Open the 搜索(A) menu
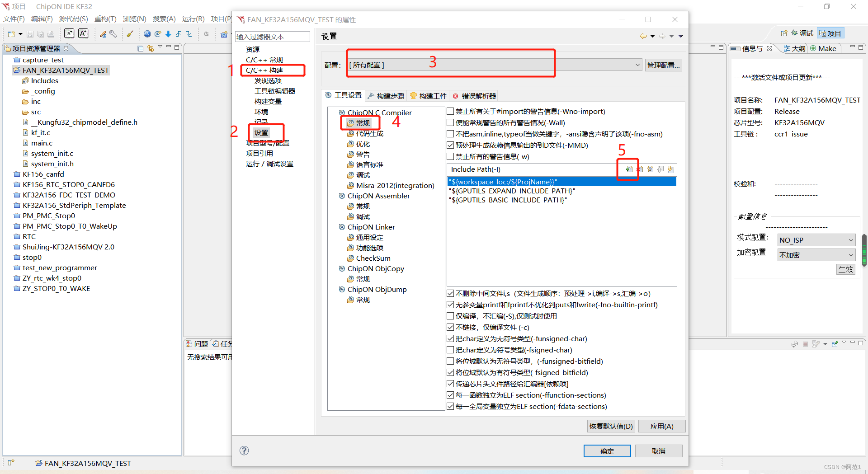The height and width of the screenshot is (474, 868). tap(164, 19)
